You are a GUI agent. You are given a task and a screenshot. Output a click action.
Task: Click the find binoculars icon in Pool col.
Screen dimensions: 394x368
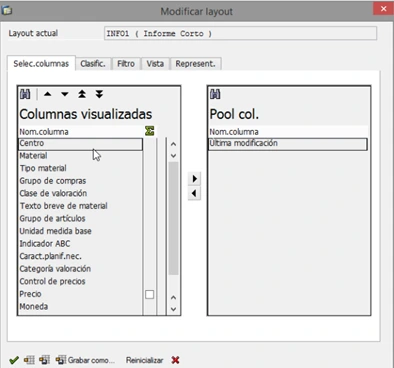pyautogui.click(x=215, y=94)
